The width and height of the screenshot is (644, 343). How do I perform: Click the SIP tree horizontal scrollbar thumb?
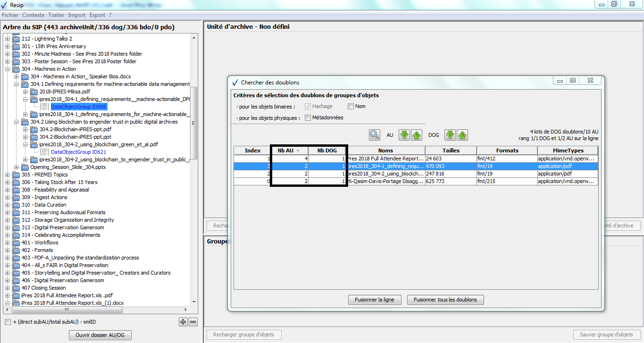(x=66, y=310)
